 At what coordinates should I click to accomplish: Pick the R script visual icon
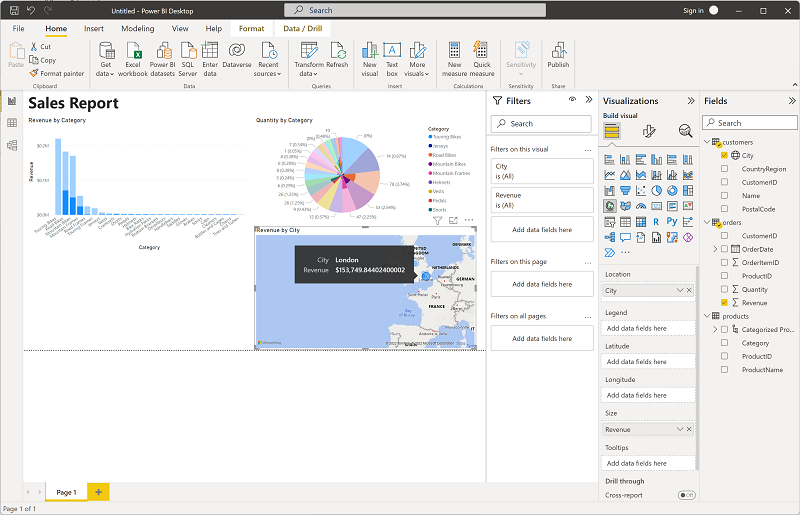(656, 222)
